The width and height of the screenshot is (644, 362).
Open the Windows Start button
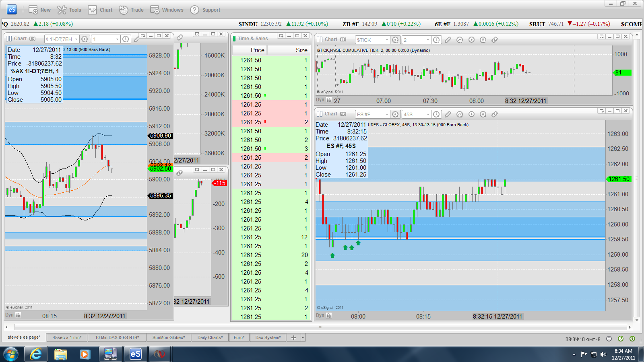coord(11,354)
